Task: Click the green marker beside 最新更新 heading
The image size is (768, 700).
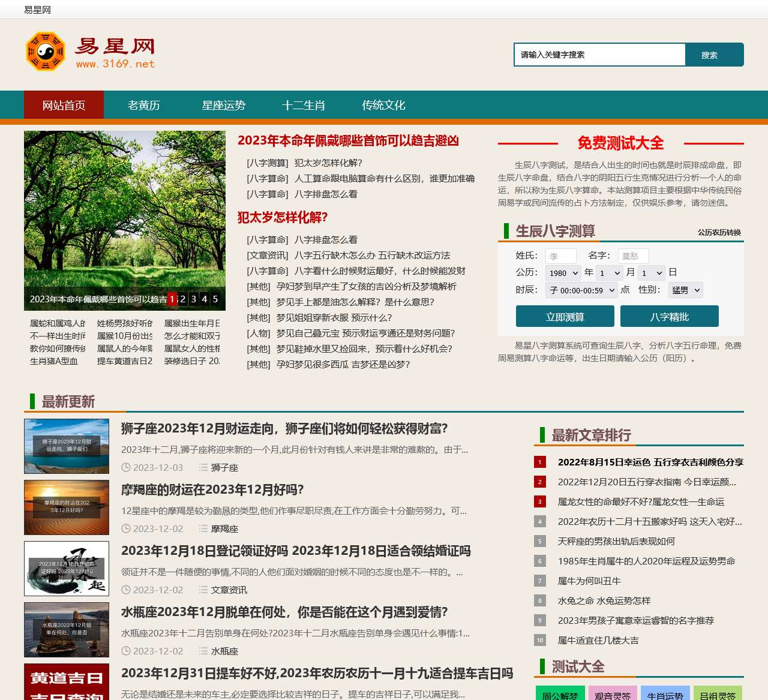Action: click(32, 402)
